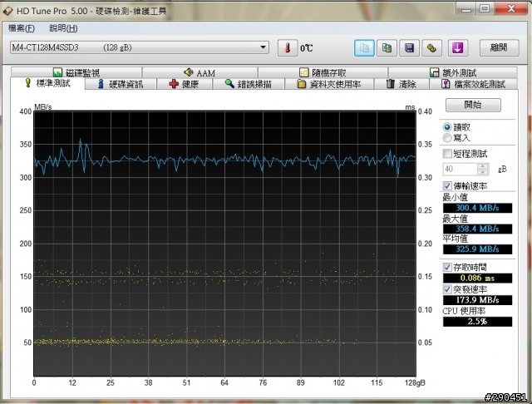Switch to the 磁碟監視 tab
This screenshot has width=532, height=404.
click(x=76, y=72)
